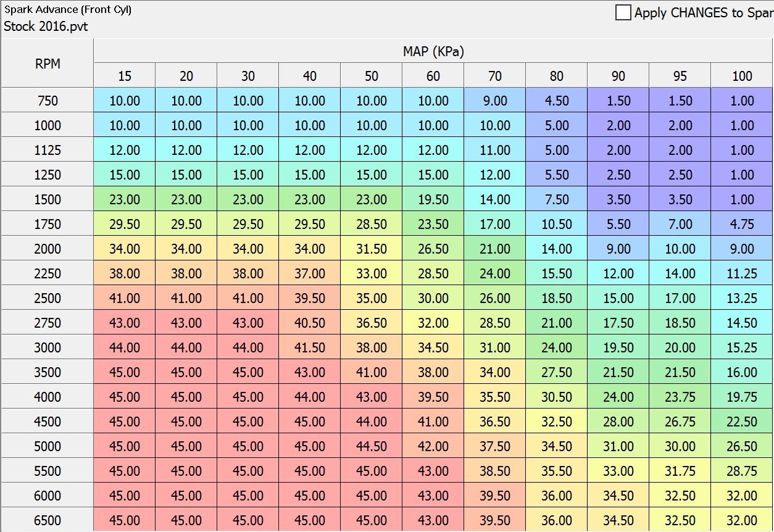This screenshot has width=774, height=532.
Task: Select the 21.00 cell at 2750 RPM, 80 KPa
Action: pyautogui.click(x=556, y=322)
